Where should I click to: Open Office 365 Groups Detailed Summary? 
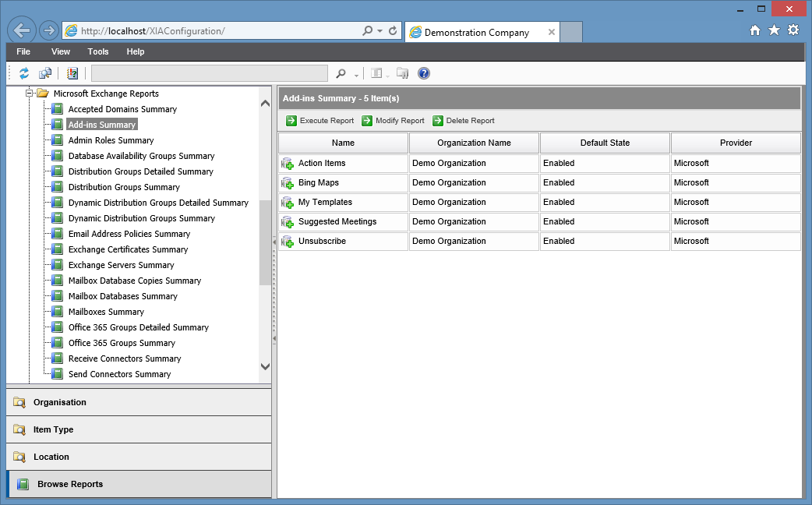click(x=139, y=327)
